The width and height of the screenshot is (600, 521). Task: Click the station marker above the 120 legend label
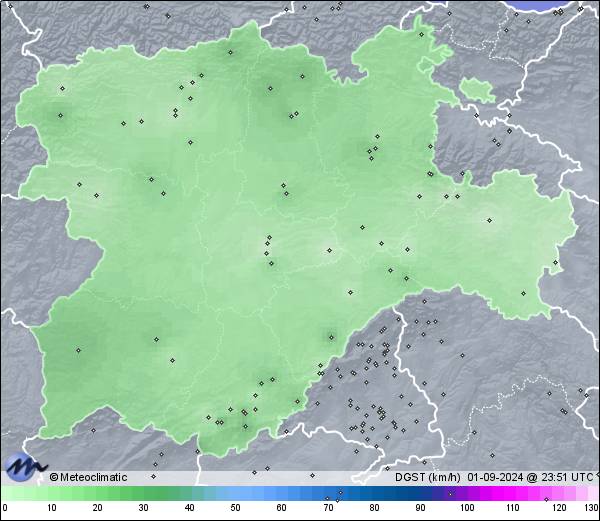coord(546,499)
